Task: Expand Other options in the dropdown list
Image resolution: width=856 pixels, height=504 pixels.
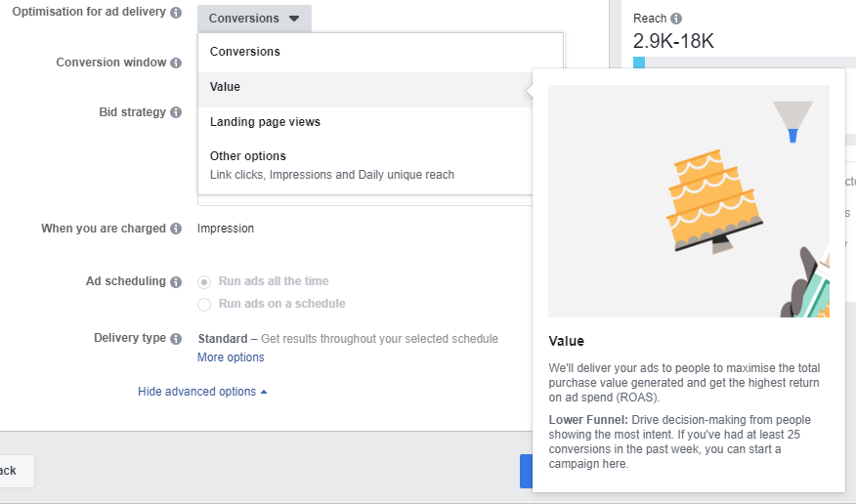Action: [x=248, y=156]
